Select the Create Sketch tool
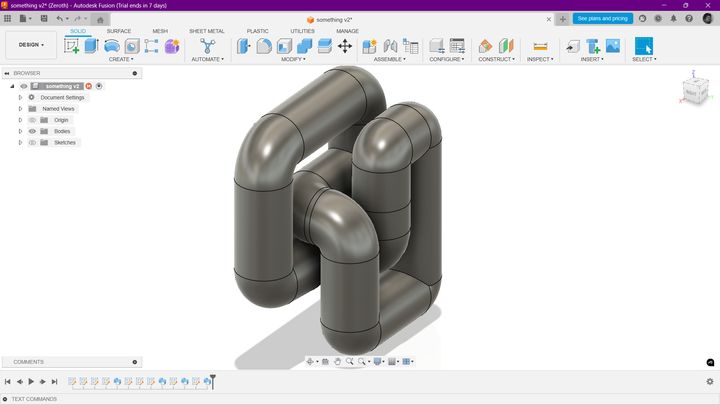 click(71, 46)
